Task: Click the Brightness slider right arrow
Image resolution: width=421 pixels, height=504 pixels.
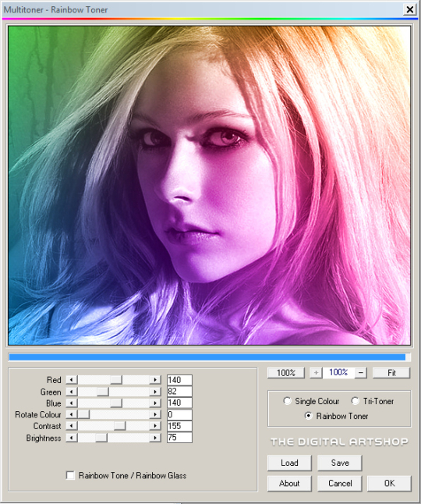Action: [155, 438]
